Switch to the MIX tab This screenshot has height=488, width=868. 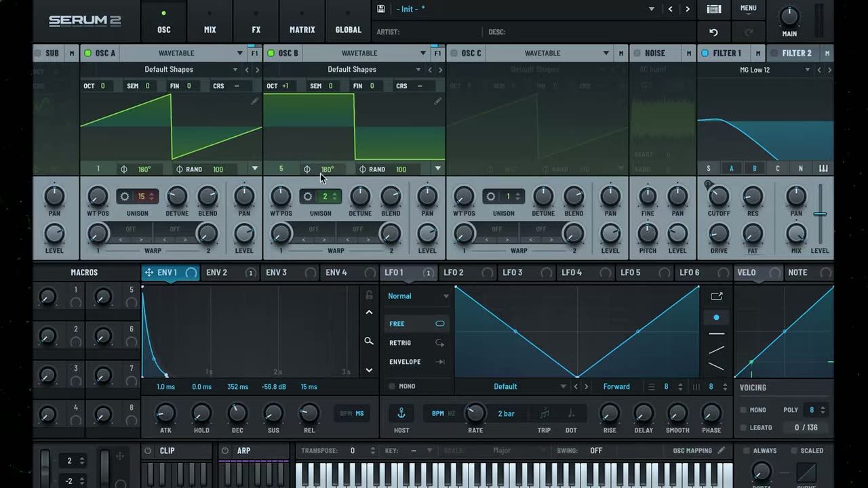[x=210, y=22]
